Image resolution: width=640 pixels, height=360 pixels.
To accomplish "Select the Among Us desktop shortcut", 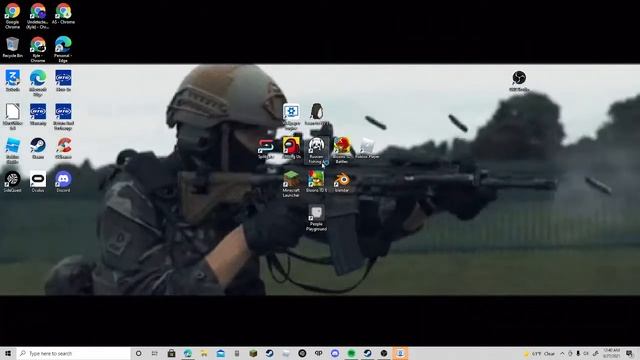I will tap(291, 148).
